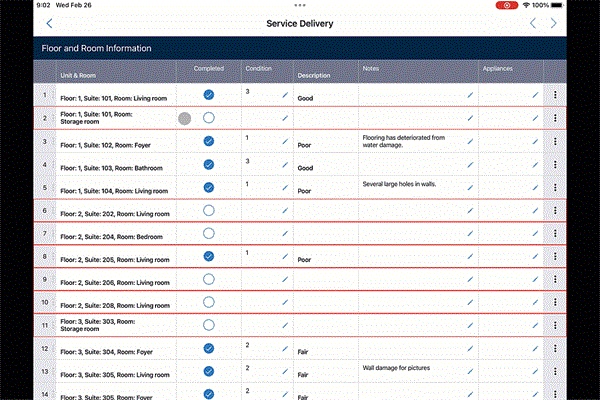Screen dimensions: 600x400
Task: Edit appliances for Suite 205 Living room
Action: (535, 256)
